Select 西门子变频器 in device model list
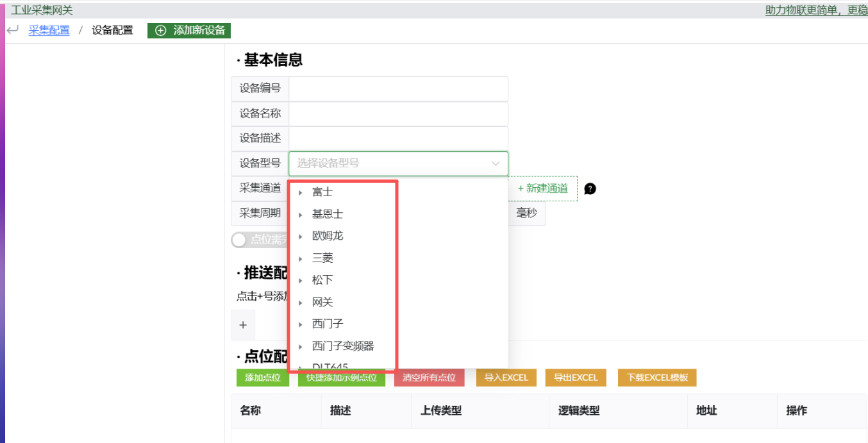This screenshot has width=868, height=443. (x=343, y=346)
